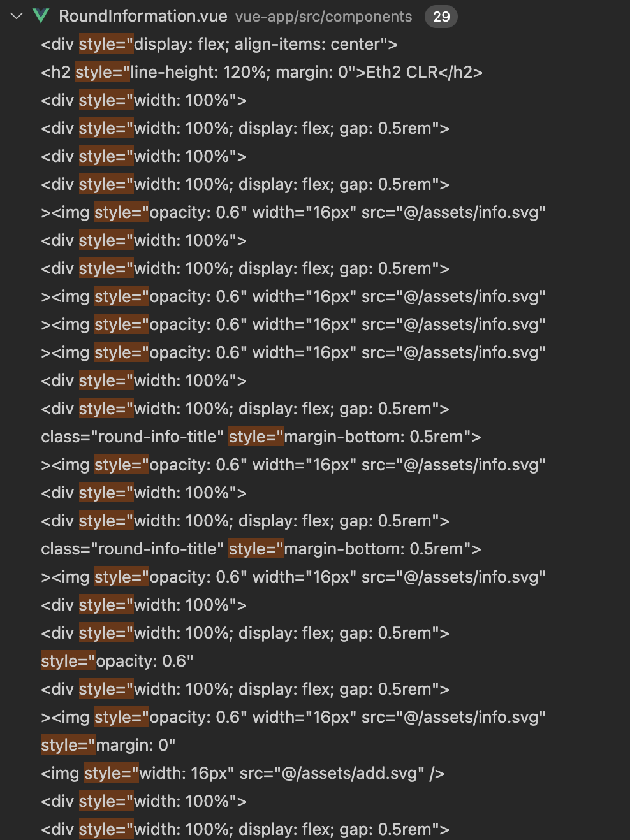Select the display: flex; align-items: center match

(219, 44)
